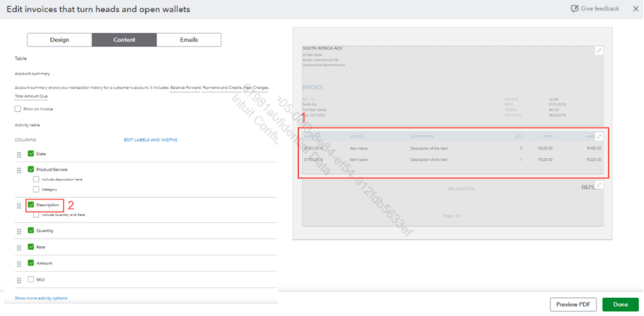This screenshot has height=316, width=644.
Task: Grab the Amount column drag handle
Action: (19, 263)
